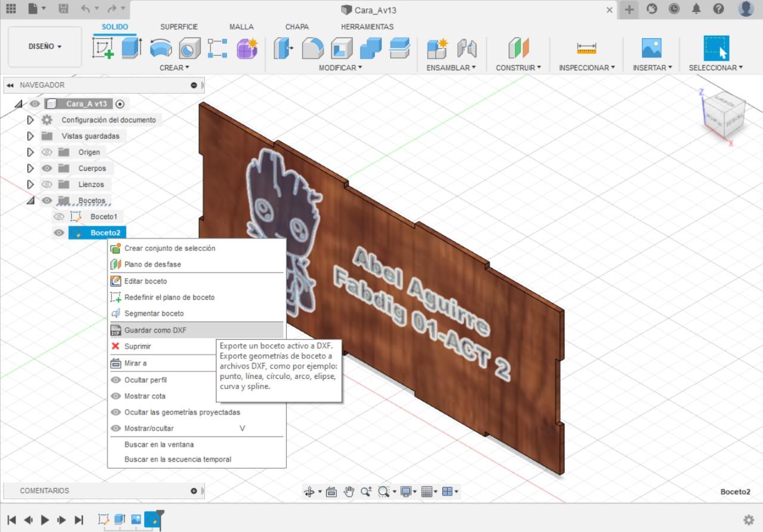The height and width of the screenshot is (532, 763).
Task: Choose Redefinir el plano de boceto
Action: (x=197, y=297)
